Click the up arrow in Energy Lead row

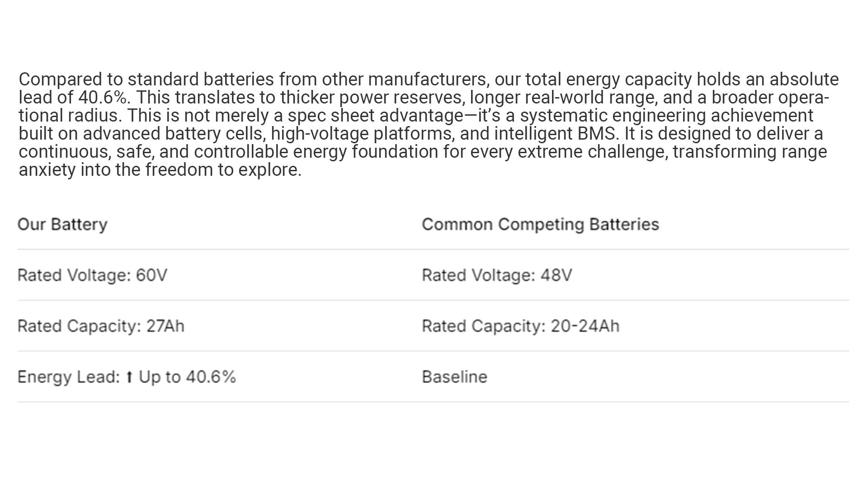(129, 377)
